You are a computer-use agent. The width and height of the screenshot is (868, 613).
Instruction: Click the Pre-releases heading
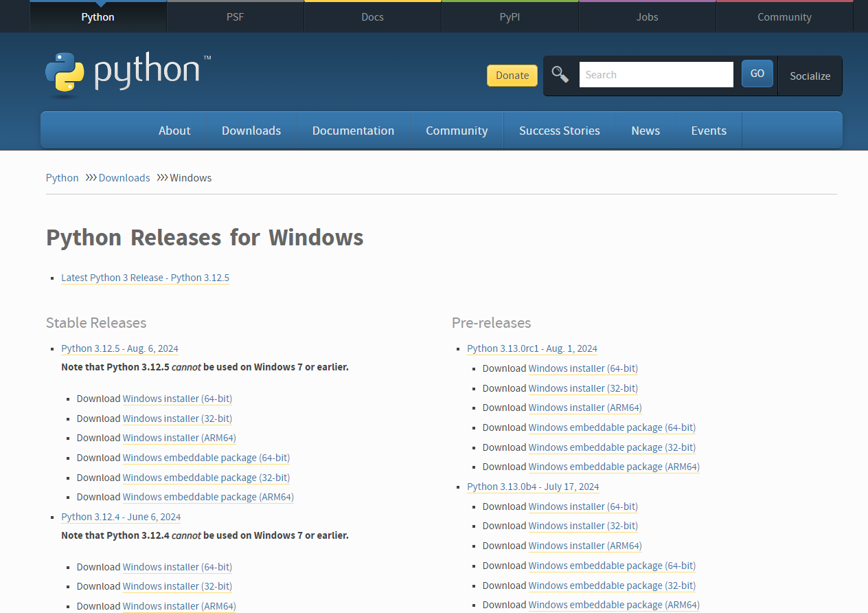[491, 323]
